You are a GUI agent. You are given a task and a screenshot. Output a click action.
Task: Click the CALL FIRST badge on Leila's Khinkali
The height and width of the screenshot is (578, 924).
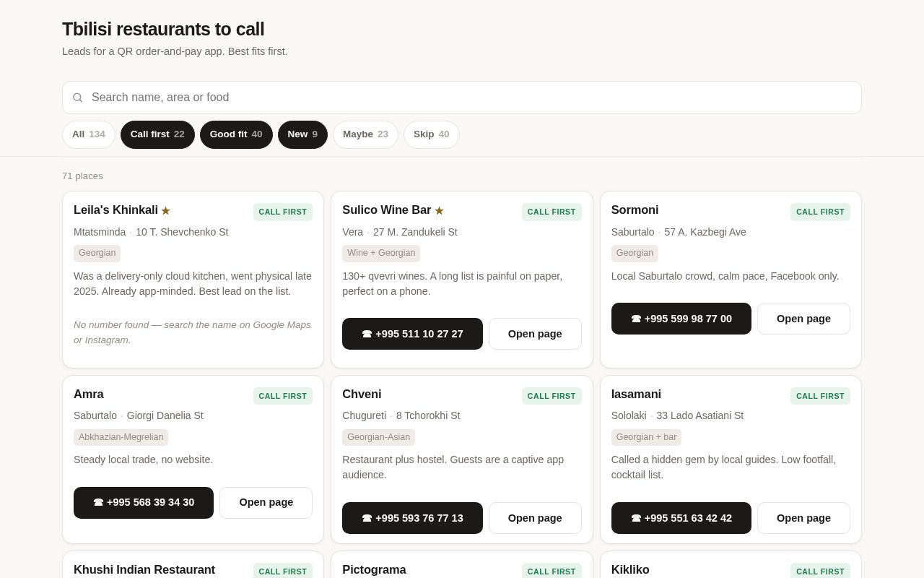pos(283,212)
